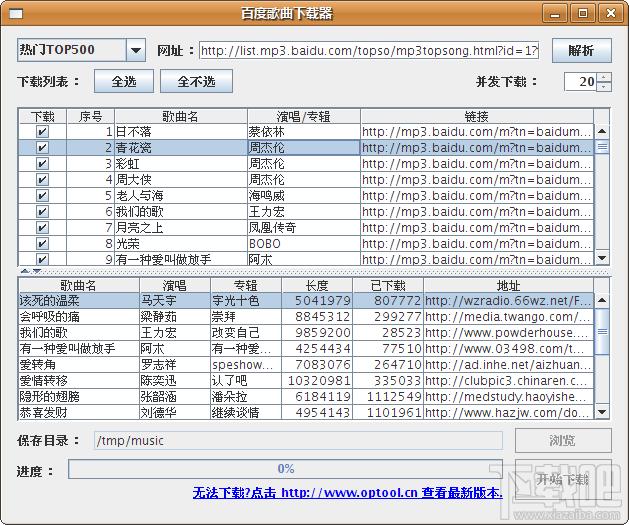Click the up-triangle on the split pane divider
The image size is (629, 525).
point(25,271)
